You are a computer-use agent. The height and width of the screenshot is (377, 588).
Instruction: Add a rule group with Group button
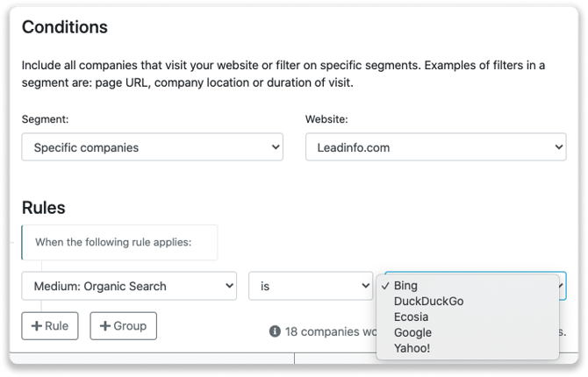click(123, 326)
